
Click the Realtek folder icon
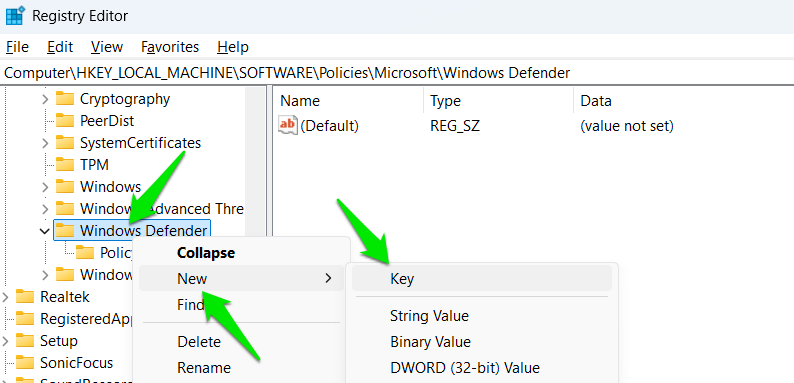pos(25,296)
